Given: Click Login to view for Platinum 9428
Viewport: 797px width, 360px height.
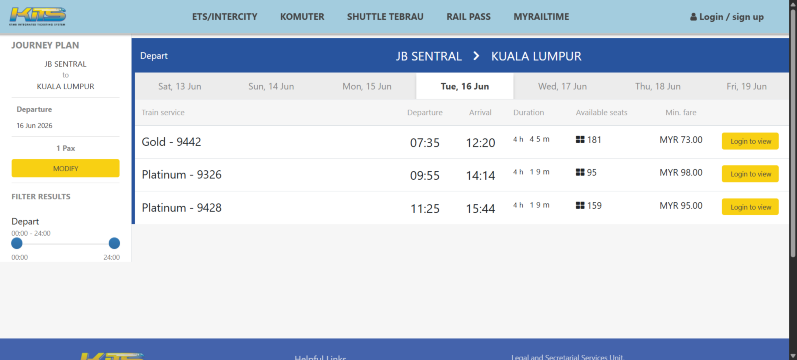Looking at the screenshot, I should tap(750, 207).
